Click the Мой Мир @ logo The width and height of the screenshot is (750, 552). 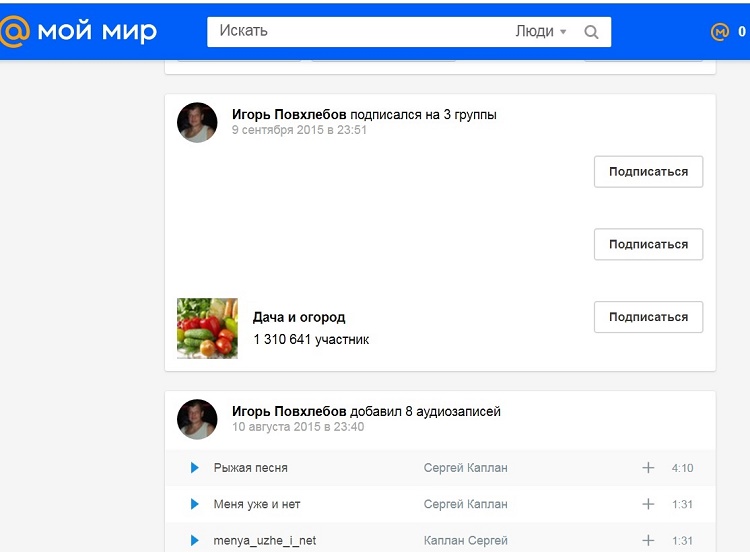78,31
